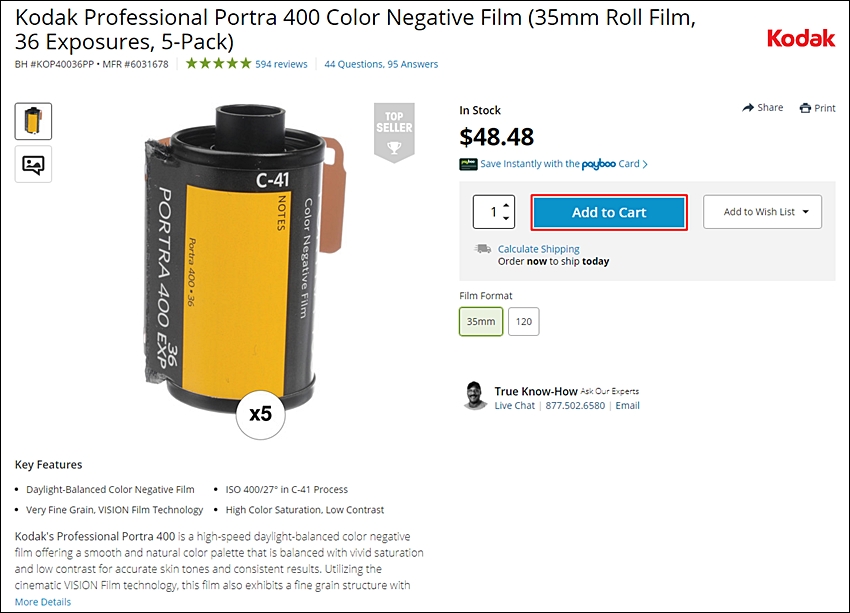Viewport: 850px width, 613px height.
Task: Add the film to cart
Action: click(609, 212)
